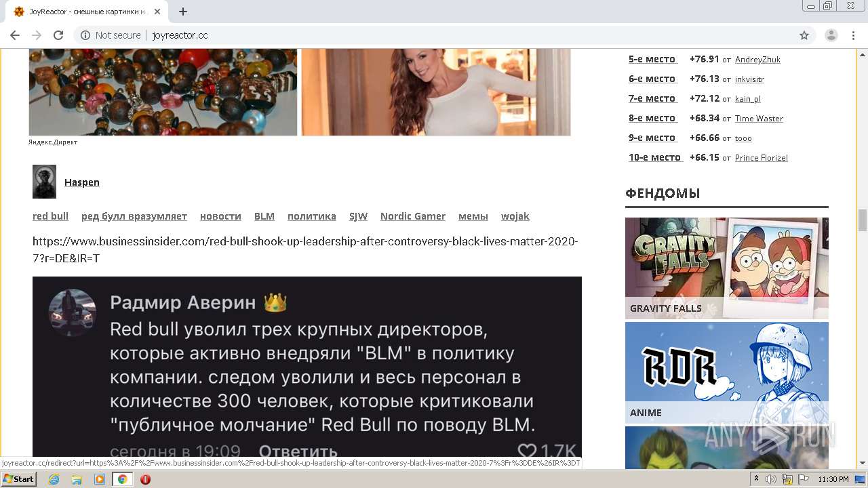Launch Internet Explorer from the taskbar
The height and width of the screenshot is (488, 868).
tap(54, 479)
